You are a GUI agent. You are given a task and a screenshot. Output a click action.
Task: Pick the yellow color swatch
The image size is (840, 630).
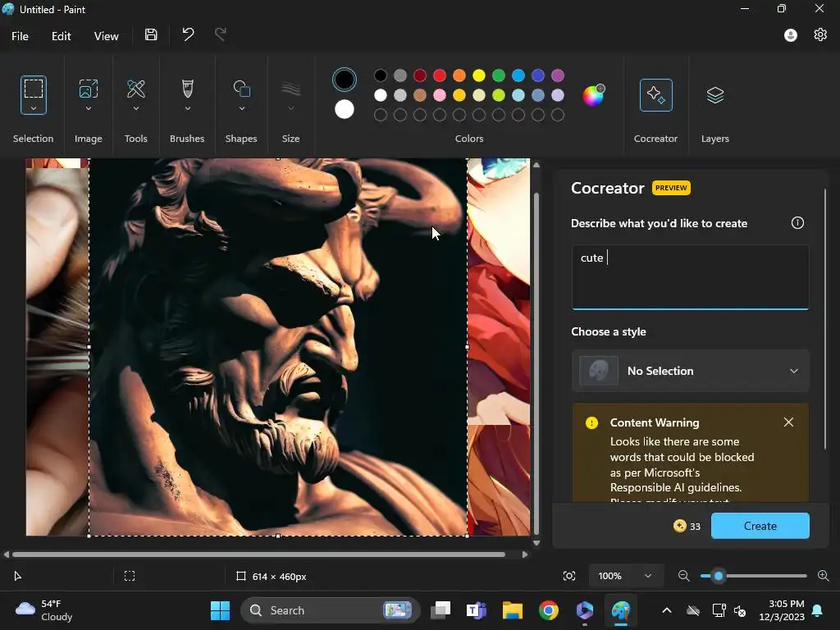click(479, 75)
